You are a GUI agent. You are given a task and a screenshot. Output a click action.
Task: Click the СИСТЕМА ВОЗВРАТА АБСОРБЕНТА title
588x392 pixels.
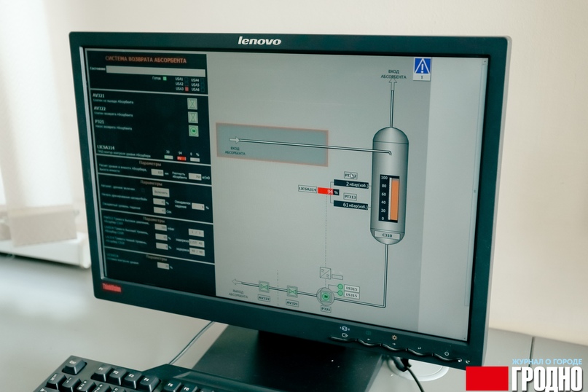(x=146, y=59)
